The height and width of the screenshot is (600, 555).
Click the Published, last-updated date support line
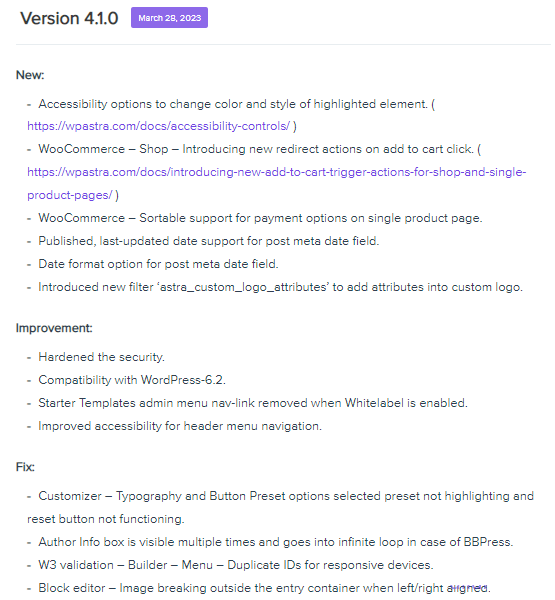[x=209, y=241]
